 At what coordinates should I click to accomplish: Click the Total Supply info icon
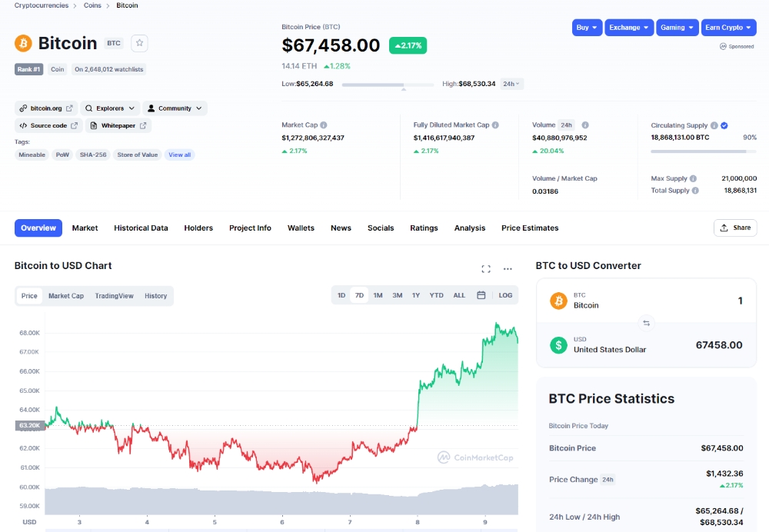coord(695,190)
